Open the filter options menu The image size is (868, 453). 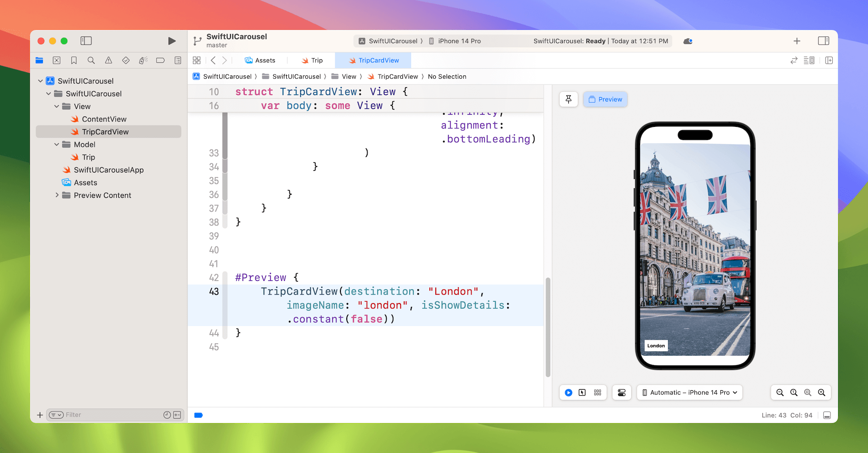click(x=56, y=415)
